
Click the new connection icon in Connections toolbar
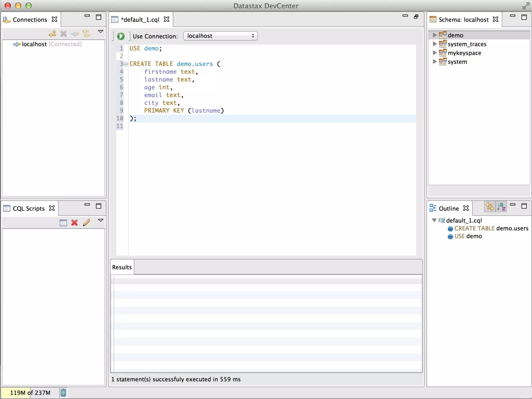pos(52,34)
